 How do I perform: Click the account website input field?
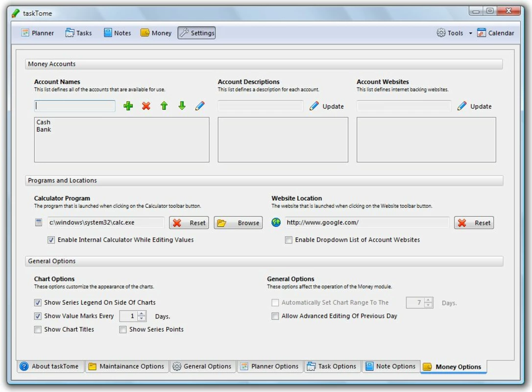[x=404, y=106]
